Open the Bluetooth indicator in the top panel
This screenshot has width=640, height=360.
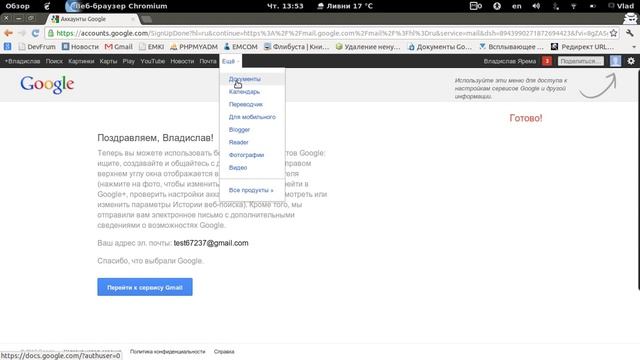point(556,6)
